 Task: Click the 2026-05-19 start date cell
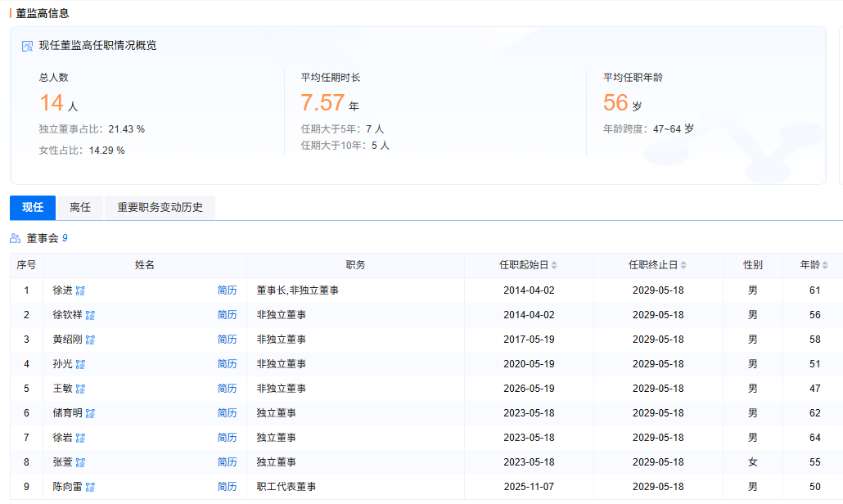(x=529, y=389)
